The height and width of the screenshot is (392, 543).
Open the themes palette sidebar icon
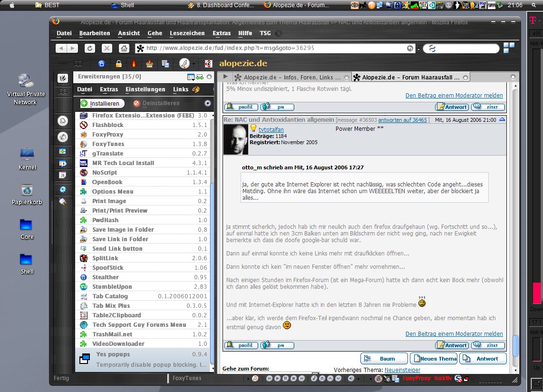point(62,137)
